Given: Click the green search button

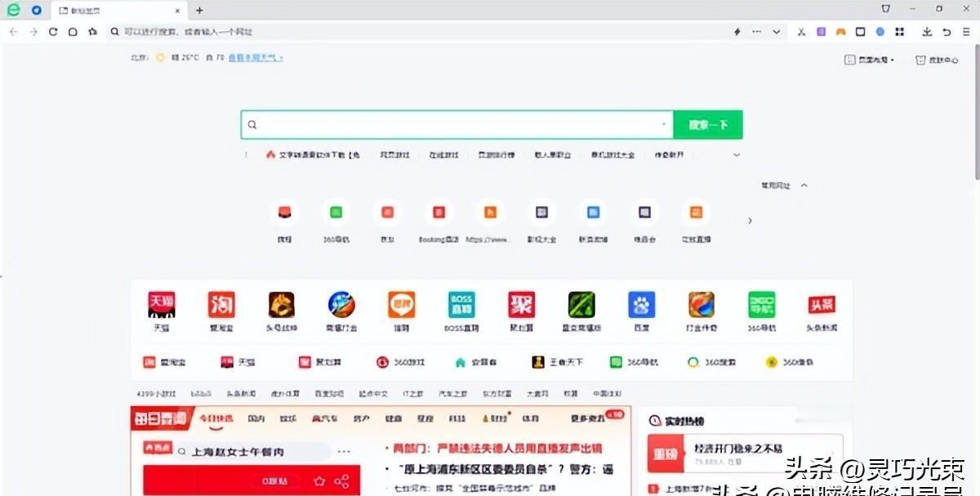Looking at the screenshot, I should point(708,125).
